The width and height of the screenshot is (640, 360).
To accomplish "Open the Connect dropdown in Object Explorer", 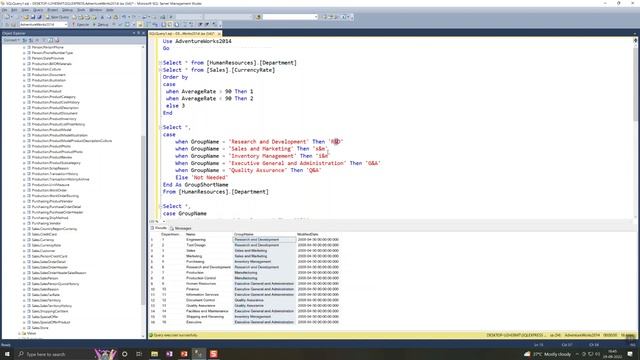I will (x=11, y=40).
